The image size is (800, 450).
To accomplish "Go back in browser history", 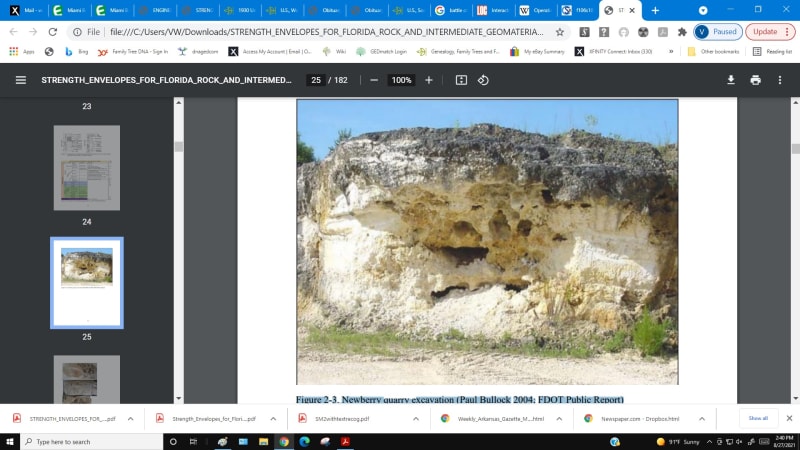I will coord(14,32).
